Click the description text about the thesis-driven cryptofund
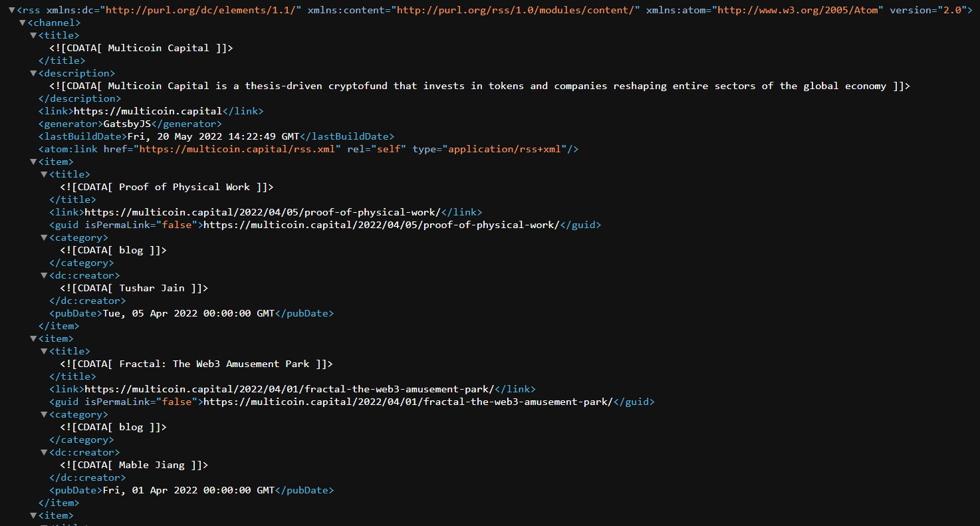This screenshot has width=980, height=526. (497, 86)
